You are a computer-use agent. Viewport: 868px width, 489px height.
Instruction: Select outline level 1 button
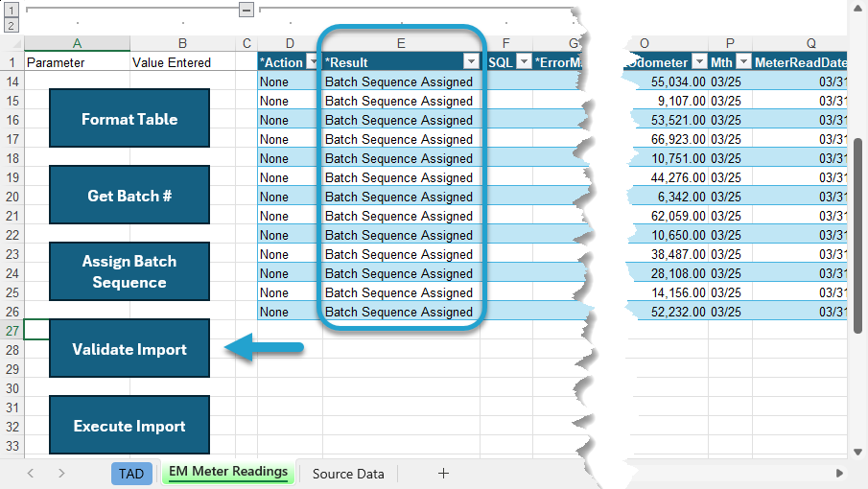tap(12, 10)
